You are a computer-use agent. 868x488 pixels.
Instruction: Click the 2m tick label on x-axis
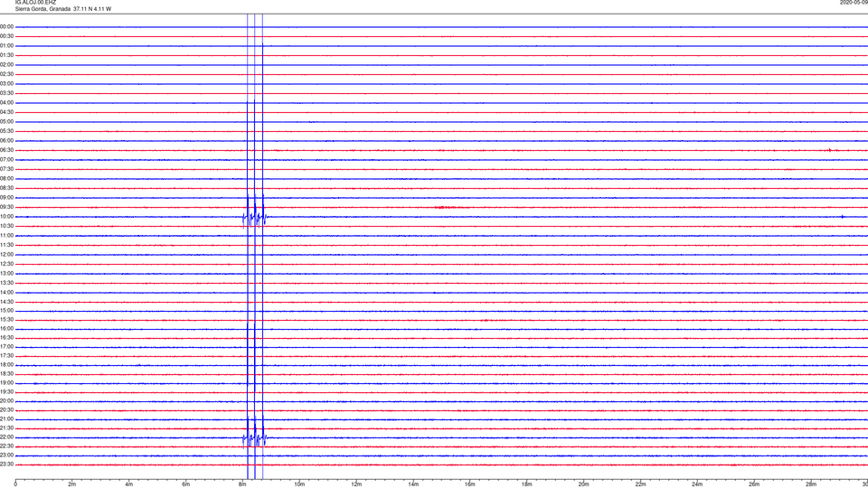click(x=72, y=484)
